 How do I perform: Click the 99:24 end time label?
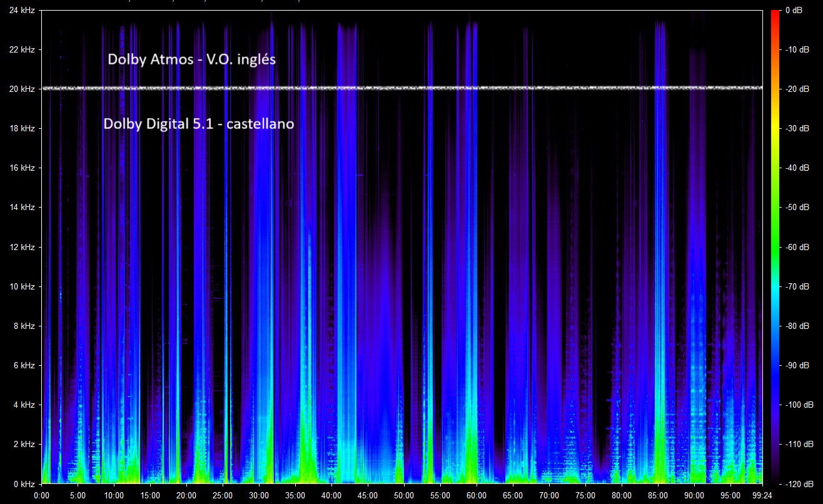pos(762,495)
